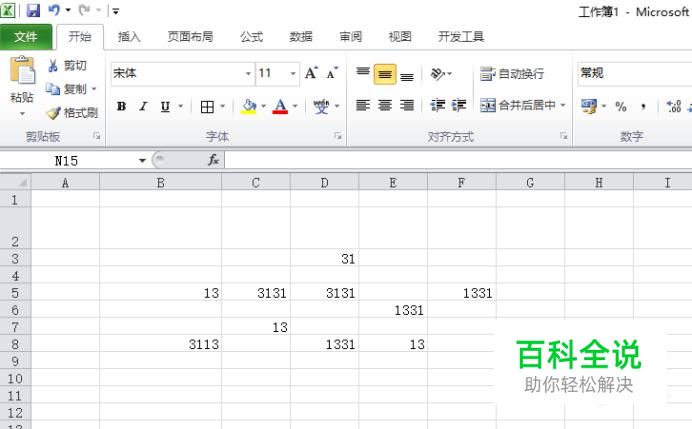Click the Redo arrow icon
This screenshot has height=429, width=692.
84,10
